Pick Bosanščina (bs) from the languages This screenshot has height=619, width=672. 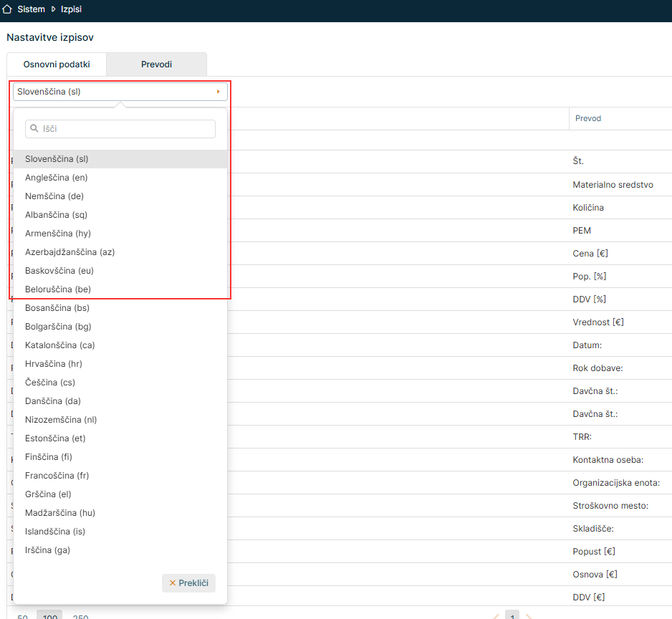point(57,308)
